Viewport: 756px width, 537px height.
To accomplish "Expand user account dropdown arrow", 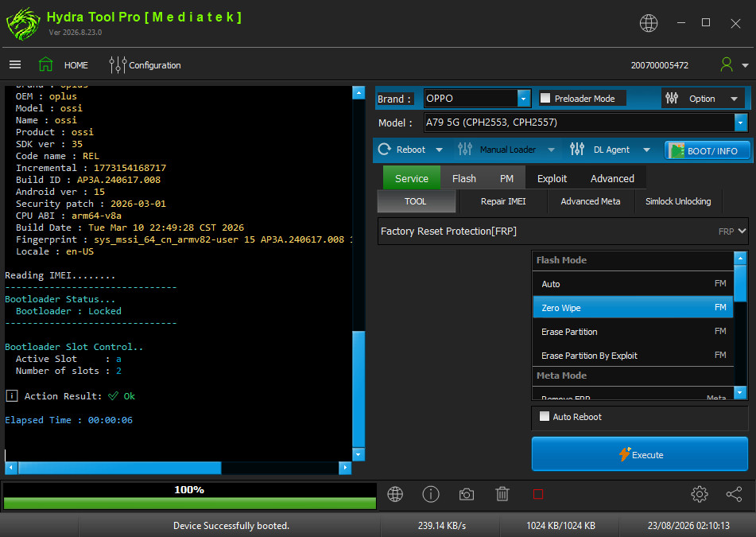I will tap(746, 65).
